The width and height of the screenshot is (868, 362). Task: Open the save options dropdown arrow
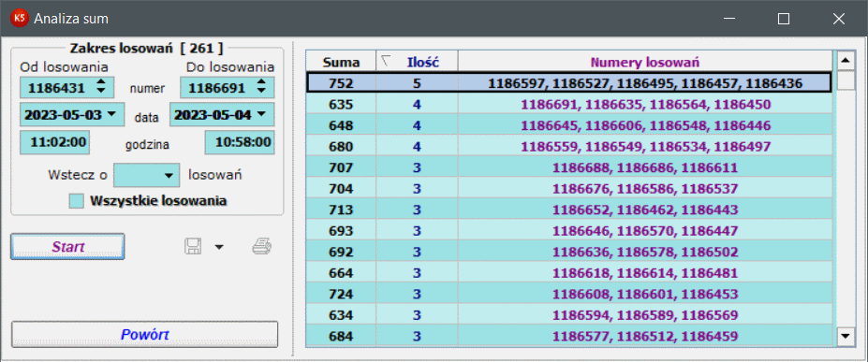[219, 247]
